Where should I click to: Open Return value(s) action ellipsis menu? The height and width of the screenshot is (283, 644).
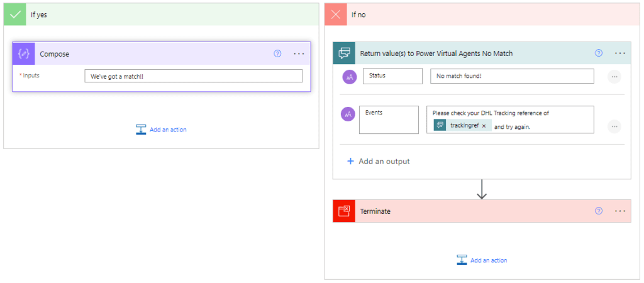[x=620, y=53]
